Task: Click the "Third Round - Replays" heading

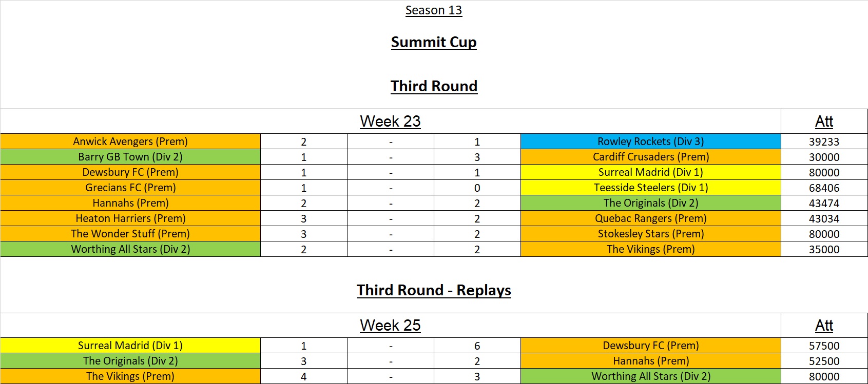Action: click(x=434, y=290)
